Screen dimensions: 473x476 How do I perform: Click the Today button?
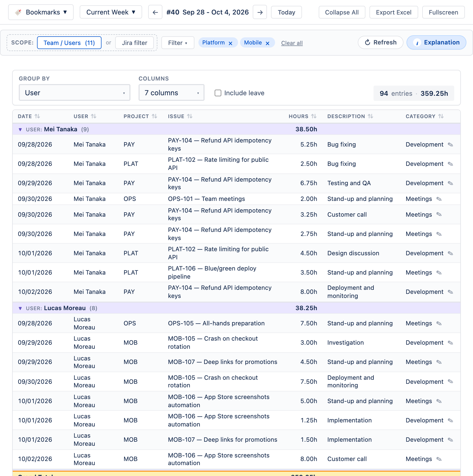tap(286, 12)
